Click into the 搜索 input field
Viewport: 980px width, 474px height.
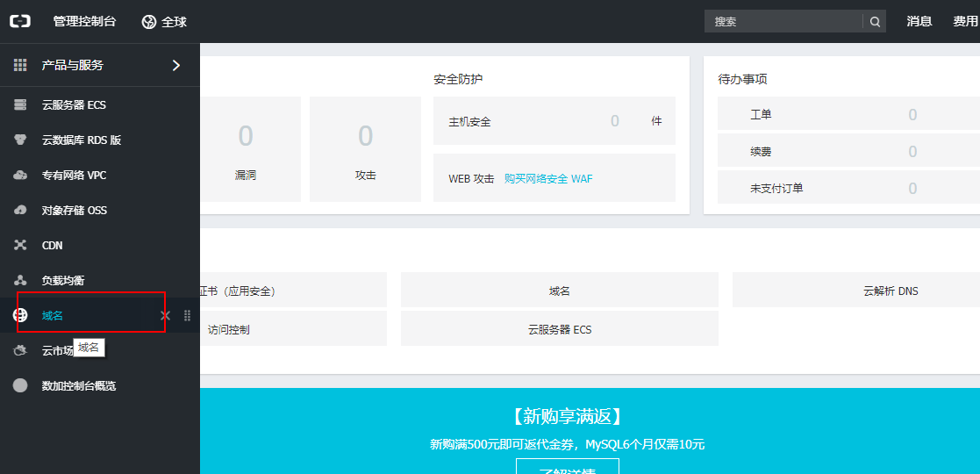[x=783, y=22]
